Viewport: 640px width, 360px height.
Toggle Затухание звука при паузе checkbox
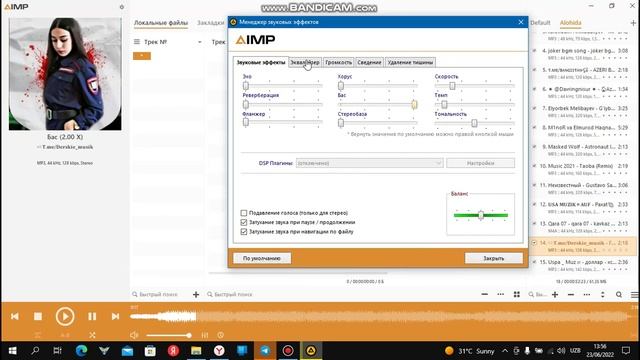pos(244,222)
